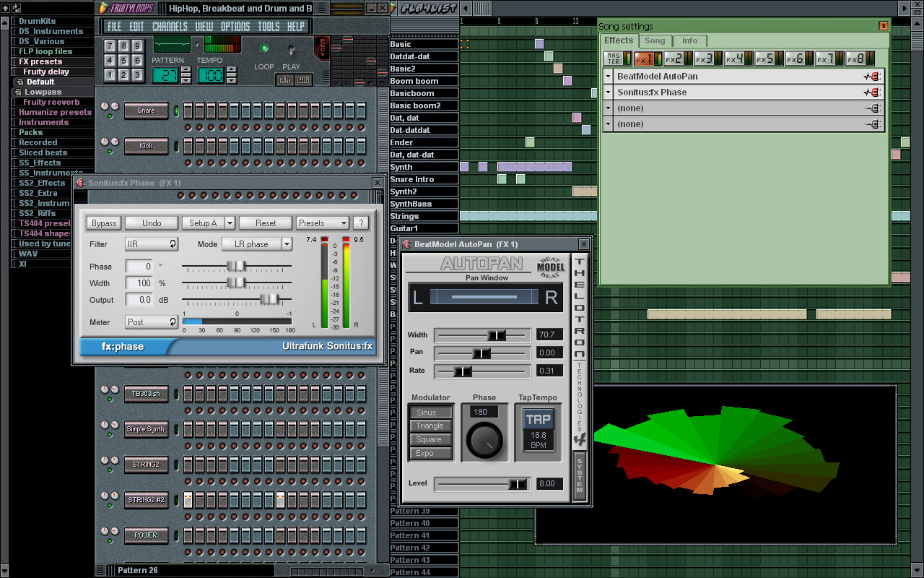Viewport: 924px width, 578px height.
Task: Open the Filter IIR dropdown
Action: tap(152, 244)
